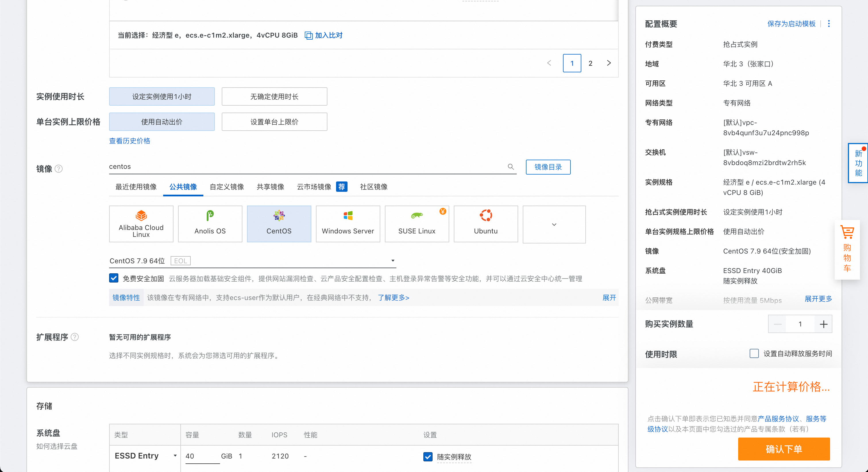Open the 新功能 new features side tab

click(x=858, y=163)
